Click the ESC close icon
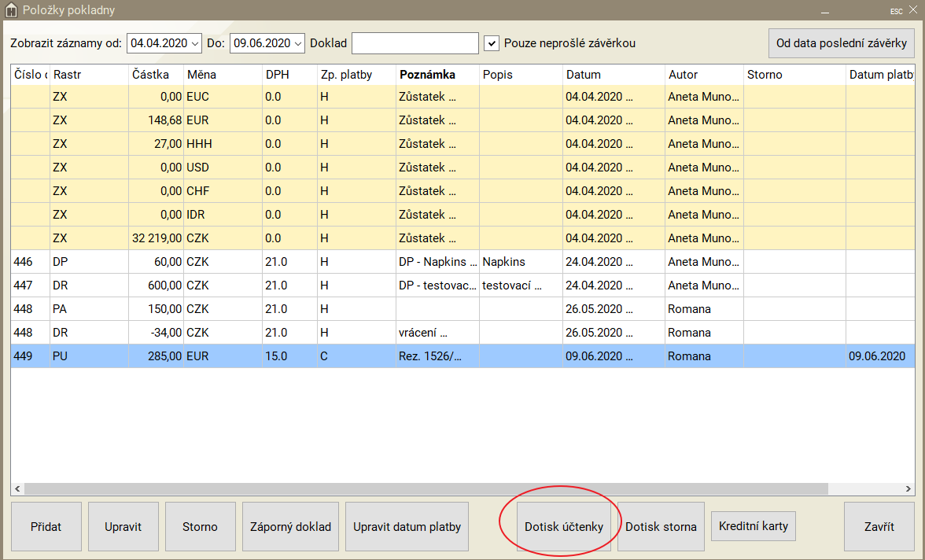The image size is (925, 560). click(912, 10)
